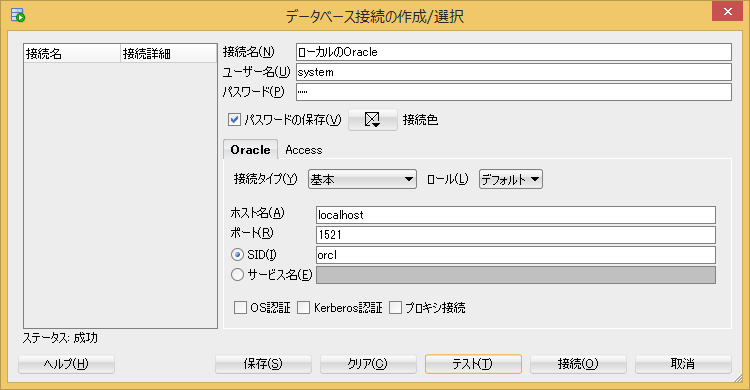Switch to the Oracle tab
This screenshot has width=750, height=390.
(x=250, y=149)
